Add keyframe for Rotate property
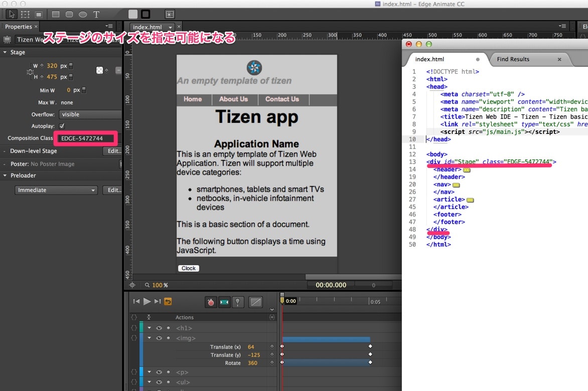Viewport: 588px width, 391px height. click(x=272, y=362)
